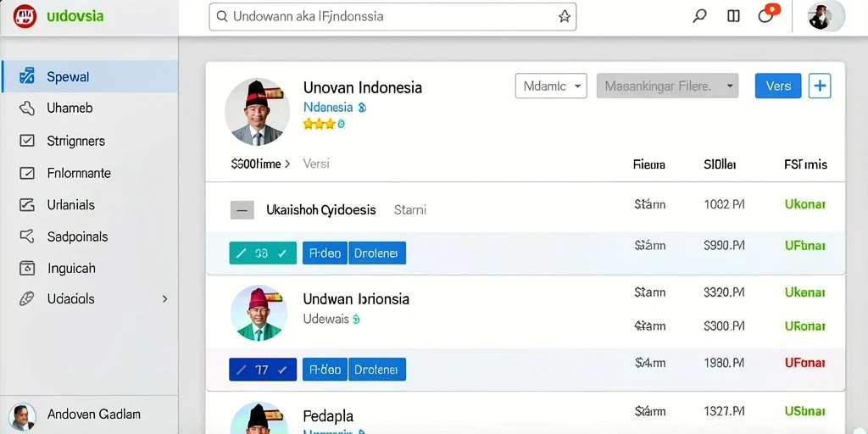The width and height of the screenshot is (868, 434).
Task: Expand the Udacials chevron arrow
Action: (164, 299)
